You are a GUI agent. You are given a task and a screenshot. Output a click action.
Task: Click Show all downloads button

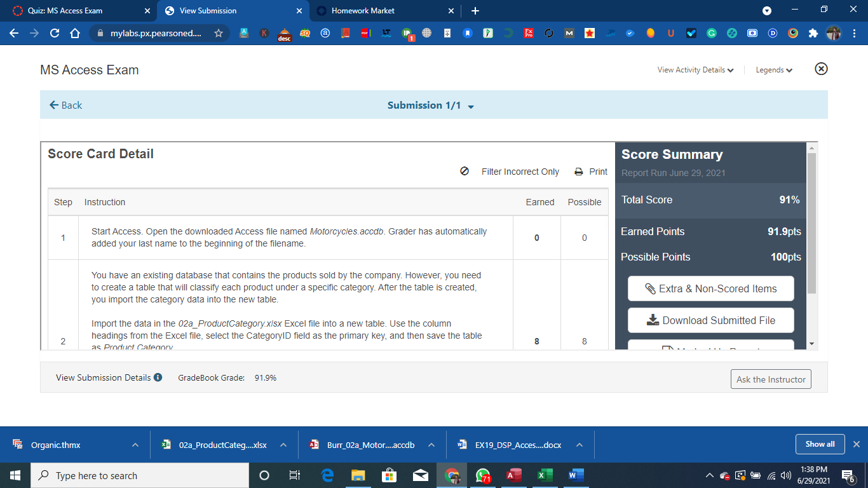point(820,444)
